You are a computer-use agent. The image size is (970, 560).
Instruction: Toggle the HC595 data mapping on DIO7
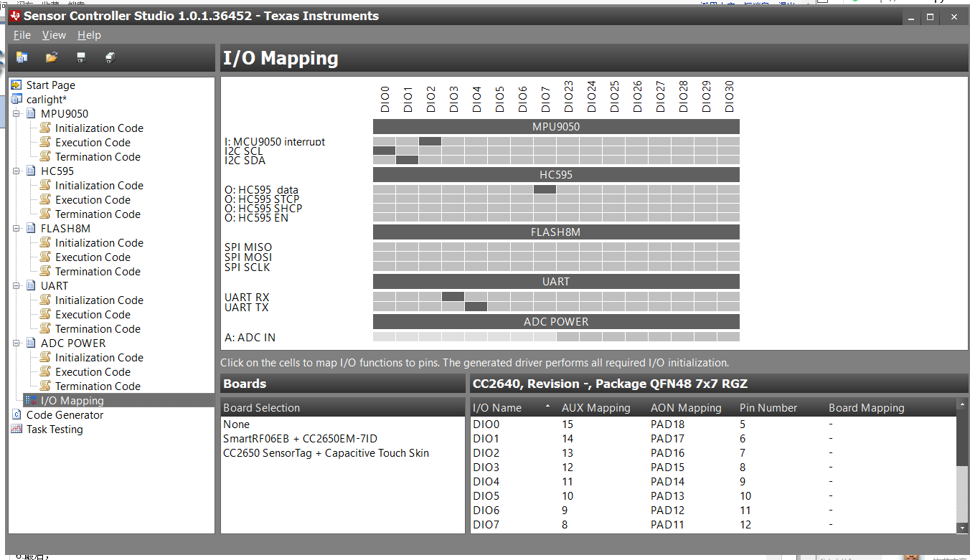tap(545, 189)
